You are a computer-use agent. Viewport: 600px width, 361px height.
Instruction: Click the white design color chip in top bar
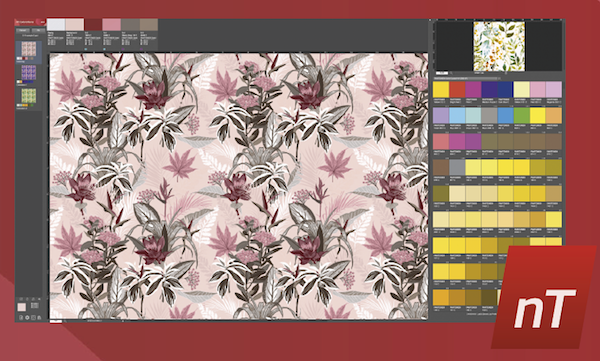(x=56, y=25)
